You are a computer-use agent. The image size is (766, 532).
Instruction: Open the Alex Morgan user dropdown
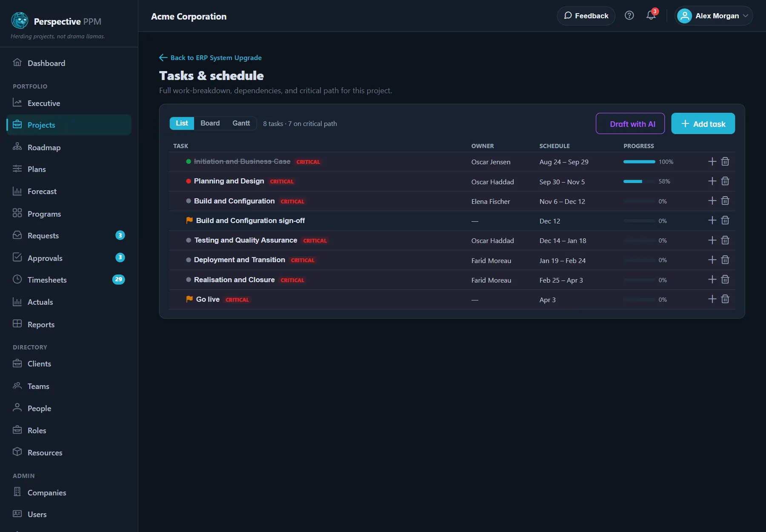point(713,16)
